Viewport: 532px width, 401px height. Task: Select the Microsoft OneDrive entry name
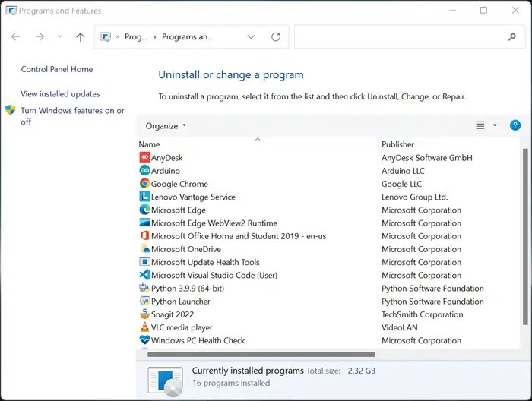click(x=186, y=249)
